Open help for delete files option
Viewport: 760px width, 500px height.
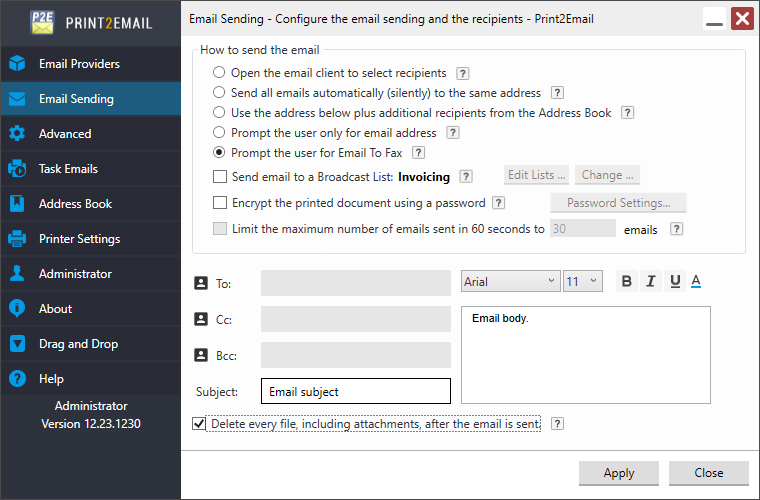click(557, 424)
